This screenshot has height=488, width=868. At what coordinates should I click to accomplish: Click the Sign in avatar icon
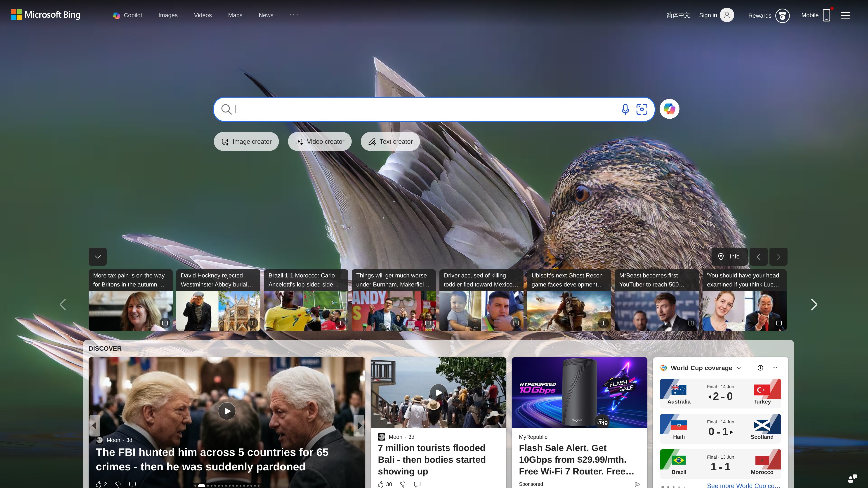pyautogui.click(x=727, y=15)
